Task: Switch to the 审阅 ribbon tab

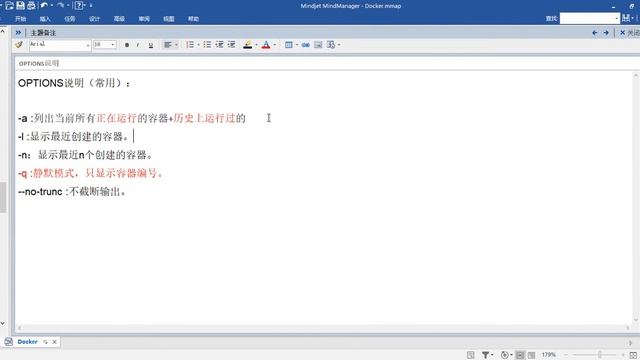Action: tap(144, 19)
